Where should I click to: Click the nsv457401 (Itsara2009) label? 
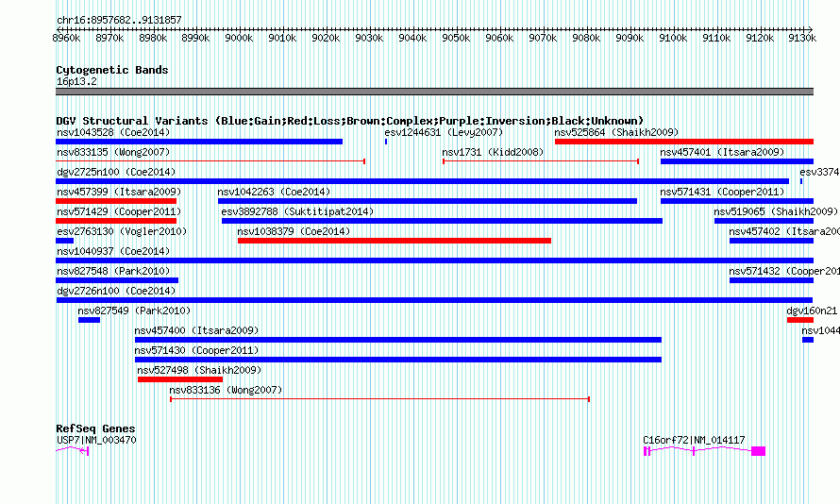point(722,152)
